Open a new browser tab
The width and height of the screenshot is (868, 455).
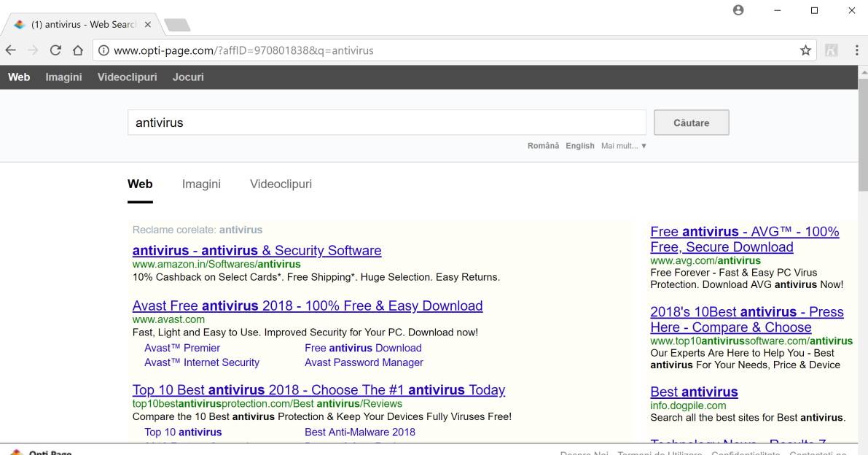point(178,25)
